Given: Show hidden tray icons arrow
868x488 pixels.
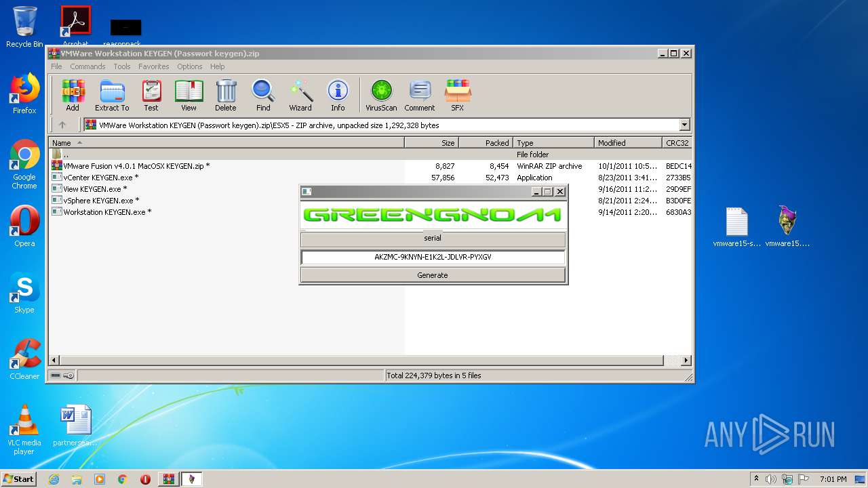Looking at the screenshot, I should tap(756, 479).
